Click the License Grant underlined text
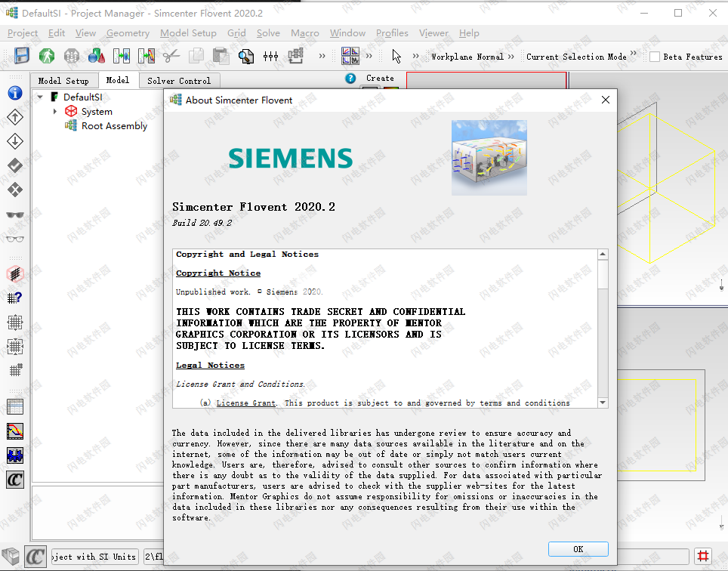Image resolution: width=728 pixels, height=571 pixels. [x=246, y=403]
